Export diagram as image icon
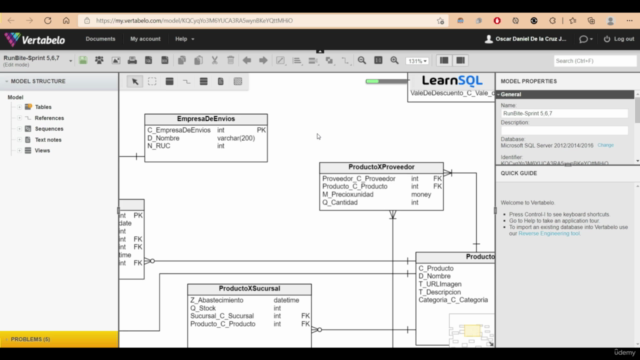640x360 pixels. tap(116, 60)
